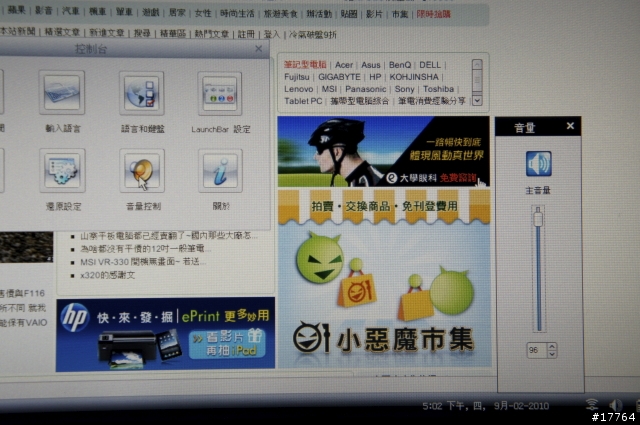The height and width of the screenshot is (425, 640).
Task: Open the 語言和鍵盤 settings icon
Action: point(142,93)
